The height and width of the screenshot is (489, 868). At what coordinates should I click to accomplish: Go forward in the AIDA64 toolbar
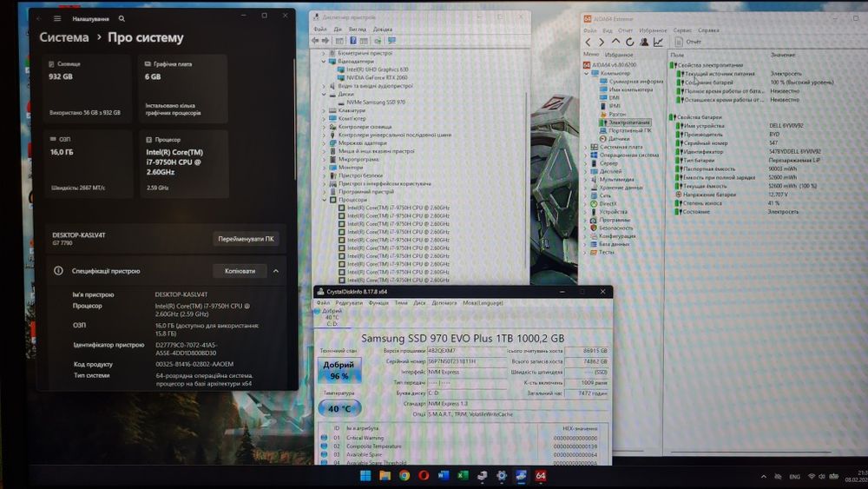point(602,42)
